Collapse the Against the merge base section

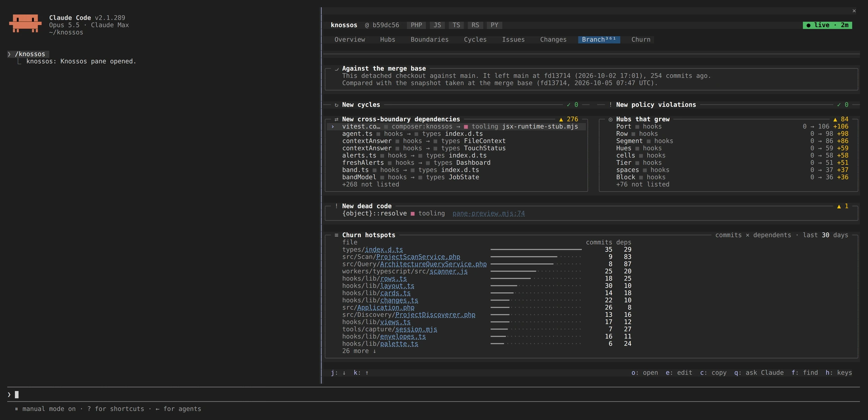point(336,69)
